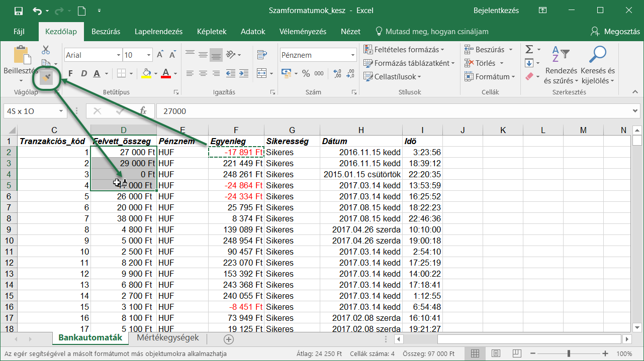Open the Arial font name dropdown
The height and width of the screenshot is (361, 644).
(x=119, y=55)
